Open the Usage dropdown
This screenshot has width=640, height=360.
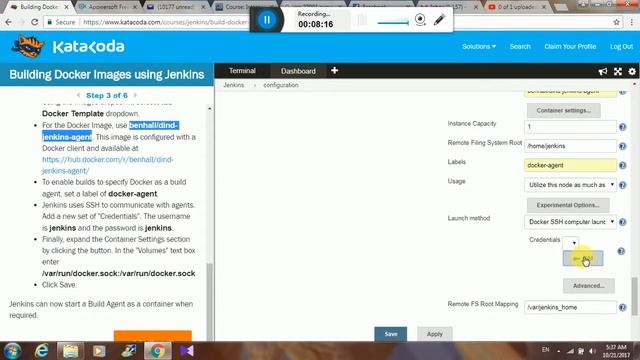pyautogui.click(x=570, y=184)
